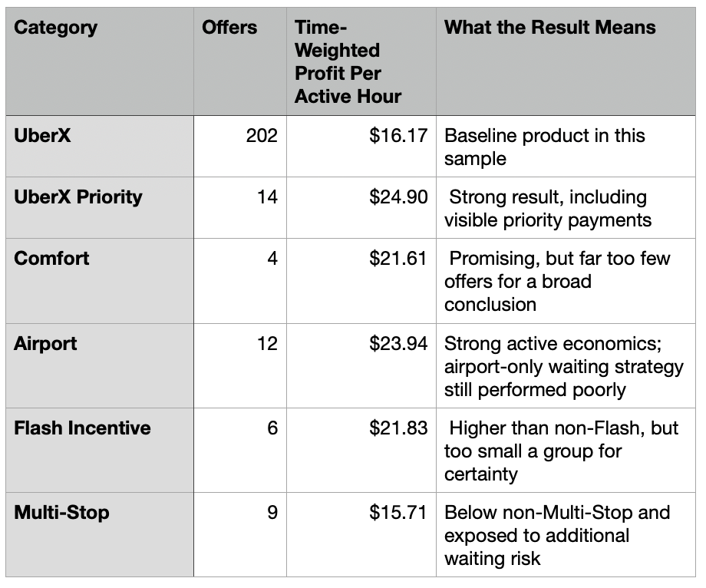This screenshot has width=706, height=588.
Task: Click the 14 offers cell for UberX Priority
Action: point(240,207)
